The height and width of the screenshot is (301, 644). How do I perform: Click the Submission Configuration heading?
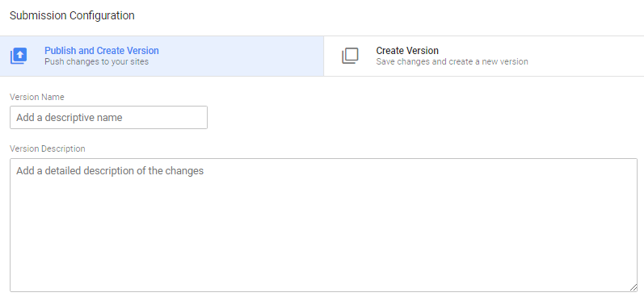pos(72,15)
